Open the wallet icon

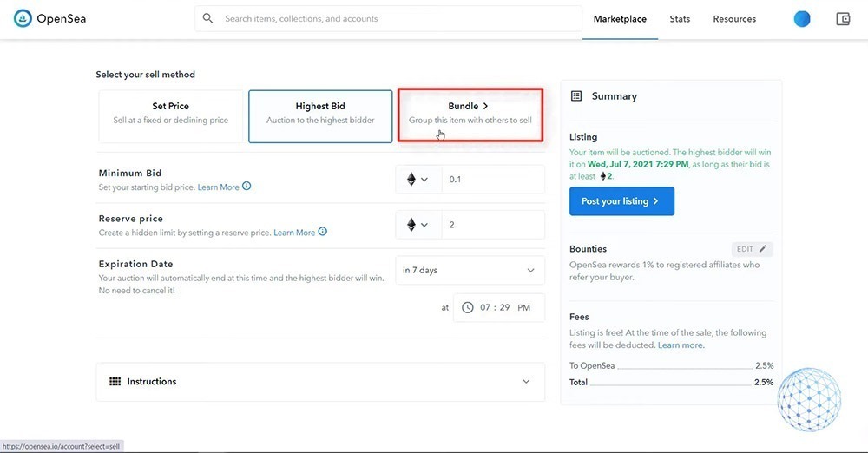point(842,19)
